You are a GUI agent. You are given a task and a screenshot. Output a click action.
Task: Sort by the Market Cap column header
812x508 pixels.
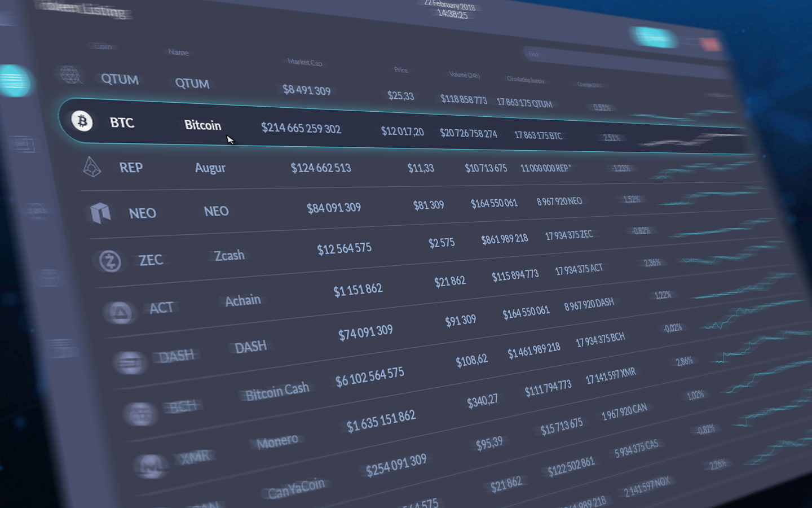[x=304, y=62]
